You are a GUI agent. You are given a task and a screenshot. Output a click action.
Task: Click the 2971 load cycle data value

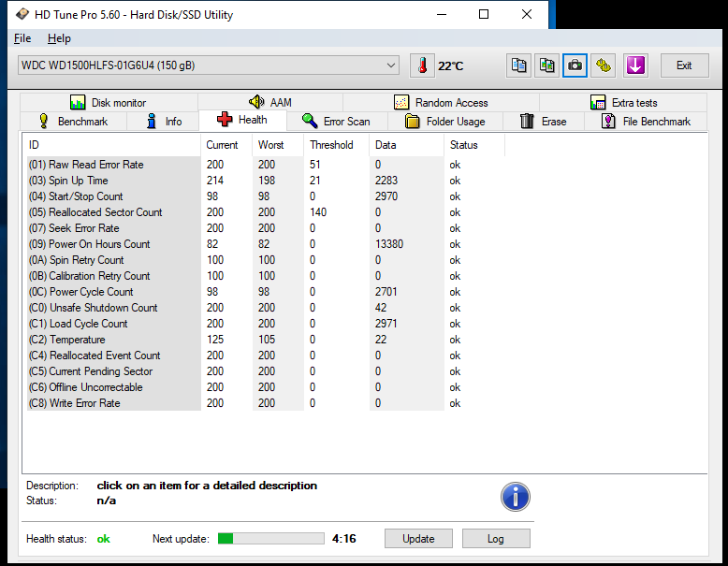386,324
